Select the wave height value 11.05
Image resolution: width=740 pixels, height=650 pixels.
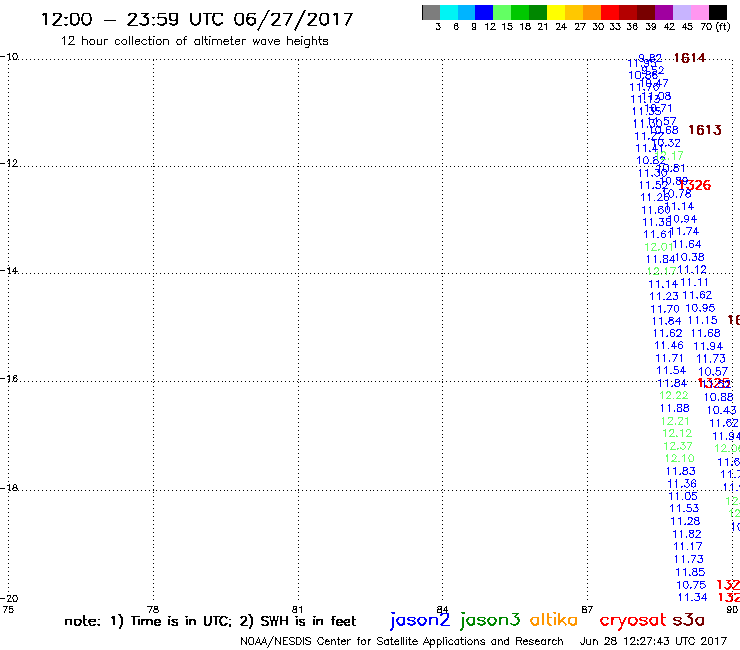[683, 496]
